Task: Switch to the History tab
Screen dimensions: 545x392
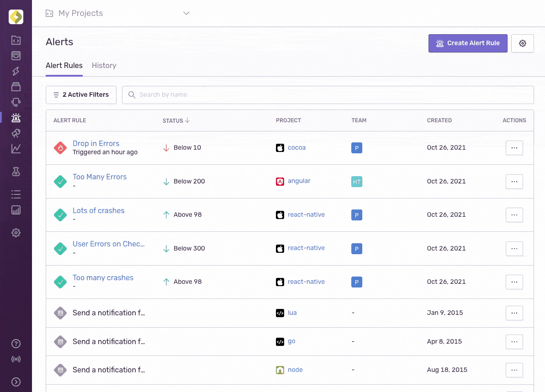Action: [x=104, y=66]
